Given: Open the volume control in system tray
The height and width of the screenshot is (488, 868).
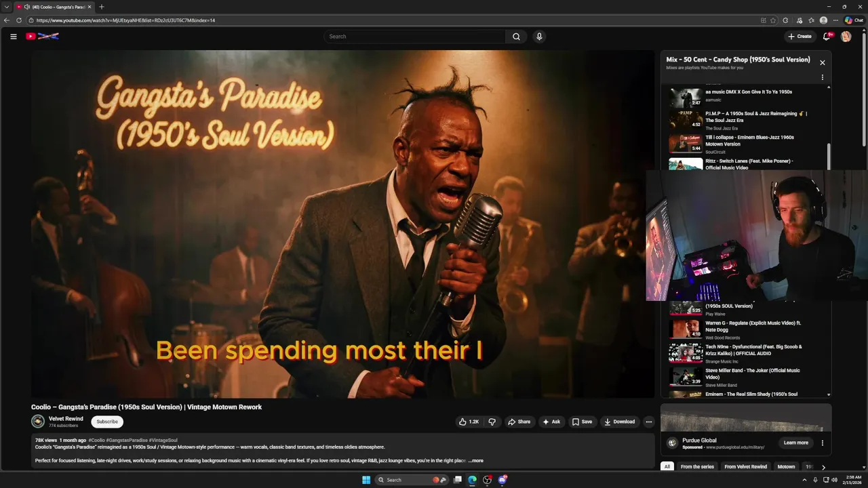Looking at the screenshot, I should point(834,480).
